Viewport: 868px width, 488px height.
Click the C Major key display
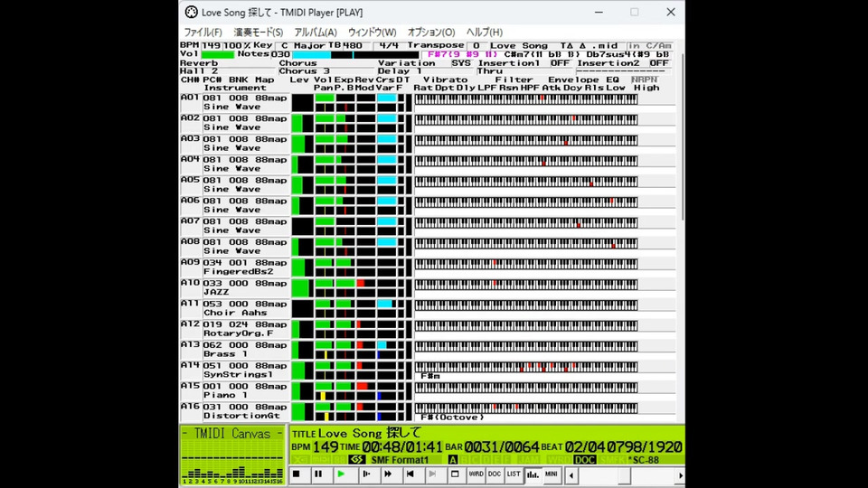(303, 46)
